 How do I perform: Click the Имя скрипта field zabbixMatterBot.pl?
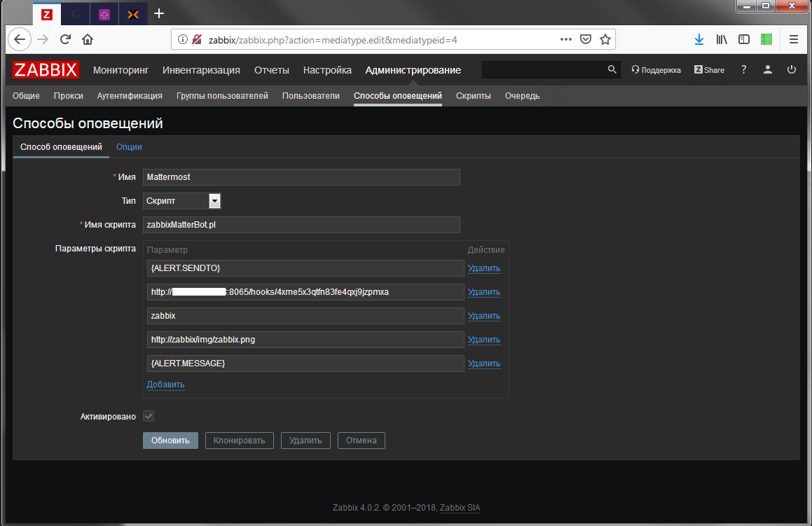(301, 225)
